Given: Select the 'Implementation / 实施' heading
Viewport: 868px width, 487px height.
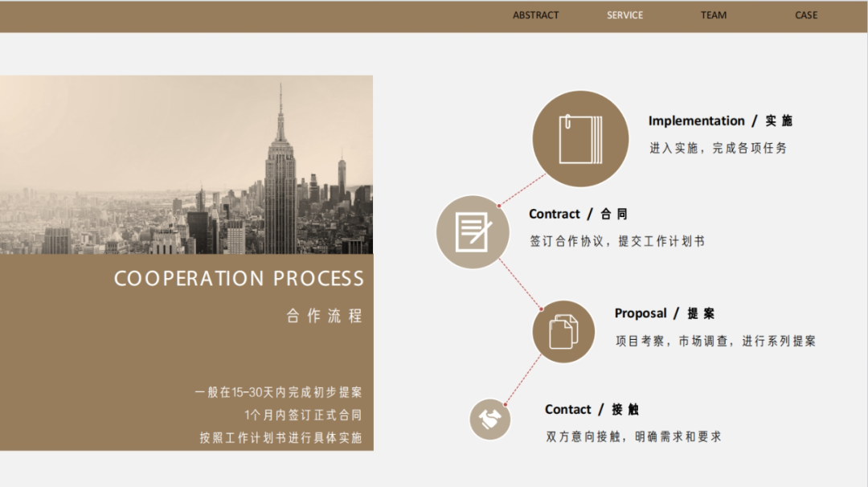Looking at the screenshot, I should pos(720,121).
